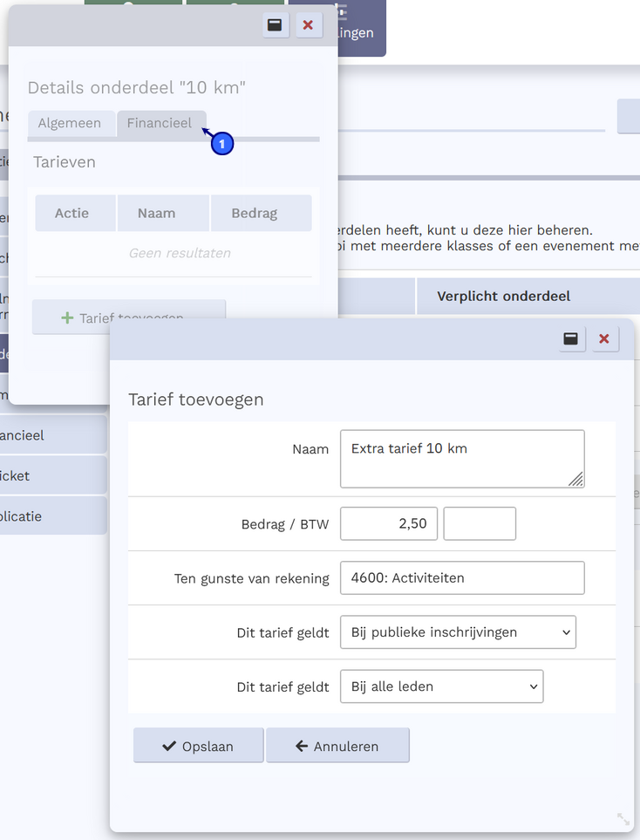640x840 pixels.
Task: Click the Bedrag field showing 2,50
Action: point(388,524)
